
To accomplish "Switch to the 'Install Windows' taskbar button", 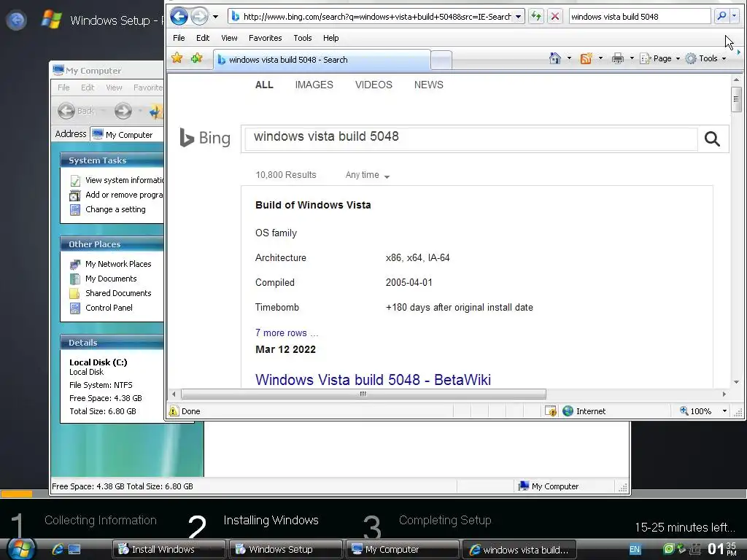I will 169,550.
